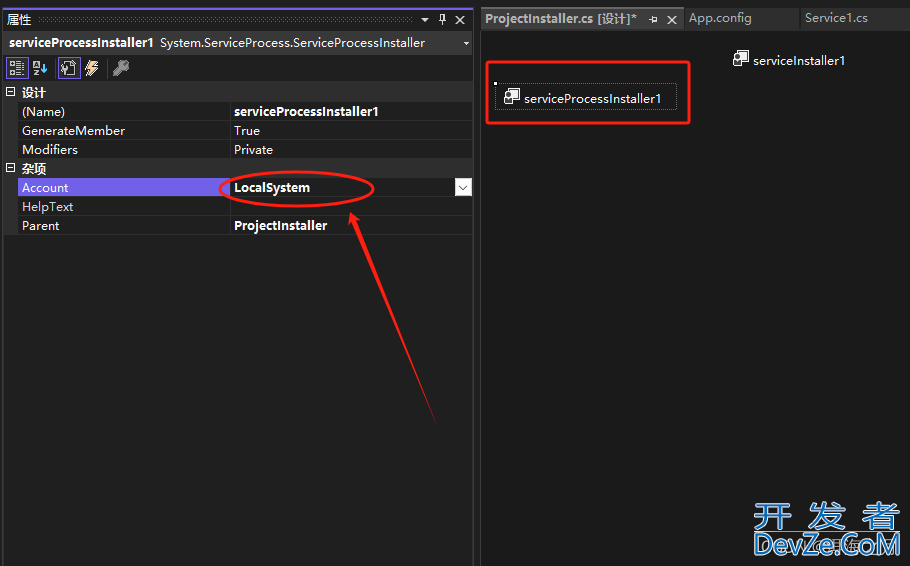Viewport: 910px width, 566px height.
Task: Open Properties panel window options arrow
Action: (425, 20)
